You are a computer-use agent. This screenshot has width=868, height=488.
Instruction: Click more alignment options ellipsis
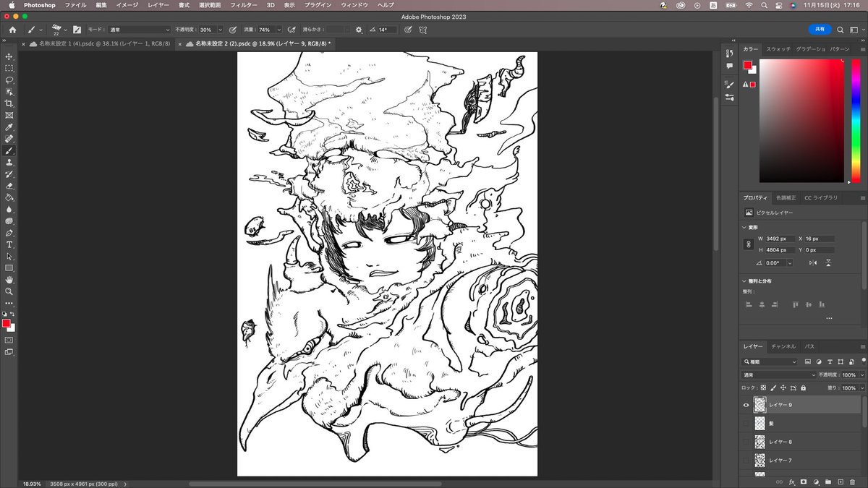(x=829, y=318)
